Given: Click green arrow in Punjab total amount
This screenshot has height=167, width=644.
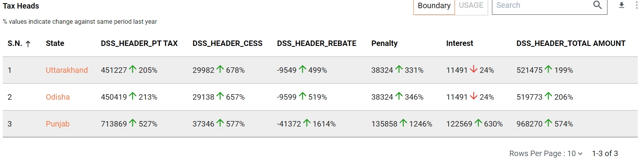Looking at the screenshot, I should tap(548, 123).
